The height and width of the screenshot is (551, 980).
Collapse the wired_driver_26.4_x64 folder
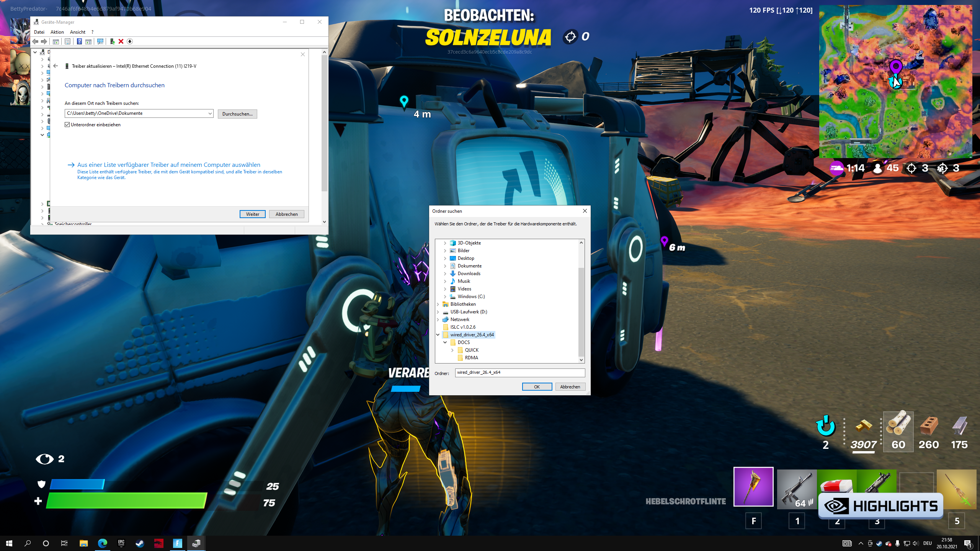click(x=438, y=334)
